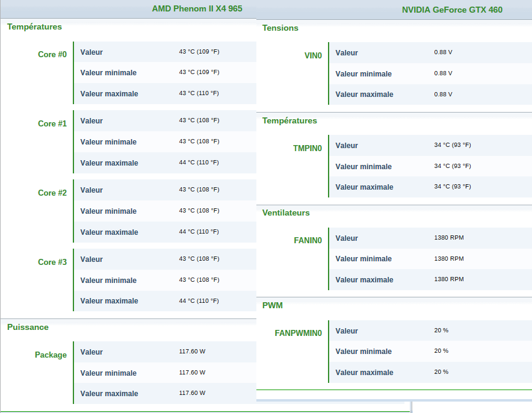Click Core #1 Valeur label
The image size is (532, 413).
(x=91, y=121)
